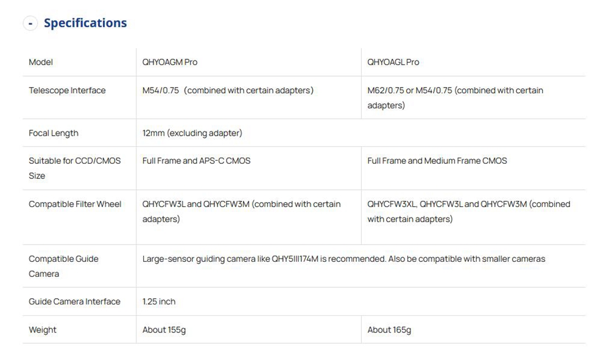Image resolution: width=609 pixels, height=364 pixels.
Task: Click the Focal Length row label
Action: click(54, 133)
